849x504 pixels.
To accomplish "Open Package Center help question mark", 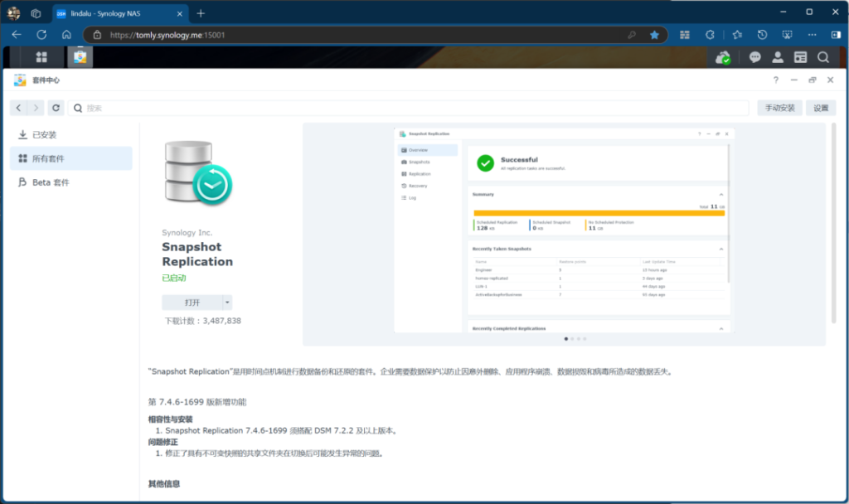I will 776,80.
